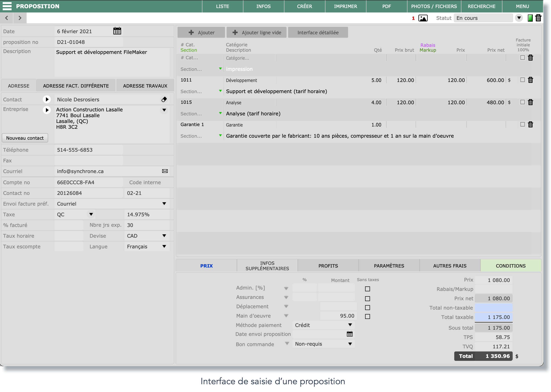Click the green status indicator

[x=530, y=18]
